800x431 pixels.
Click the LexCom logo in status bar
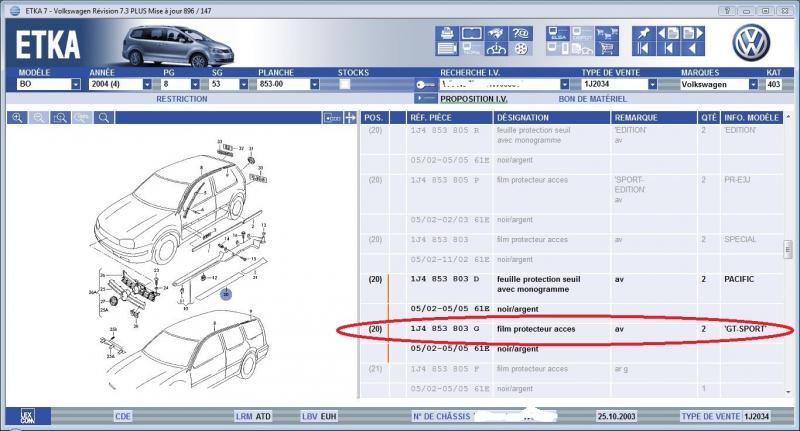tap(28, 416)
